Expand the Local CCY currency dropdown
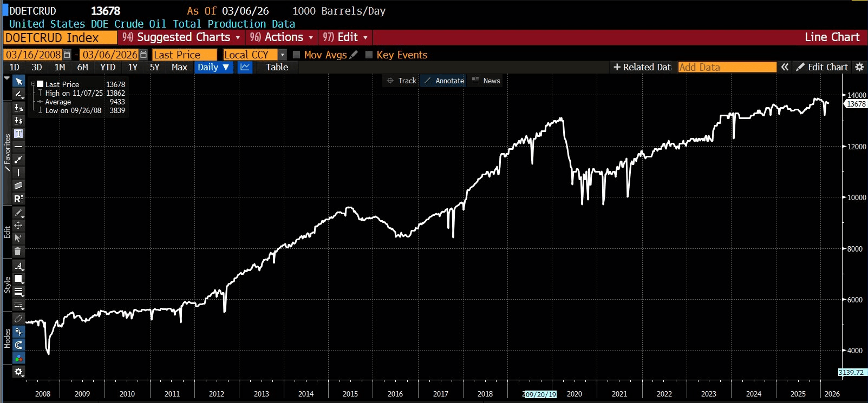Image resolution: width=868 pixels, height=403 pixels. [282, 55]
